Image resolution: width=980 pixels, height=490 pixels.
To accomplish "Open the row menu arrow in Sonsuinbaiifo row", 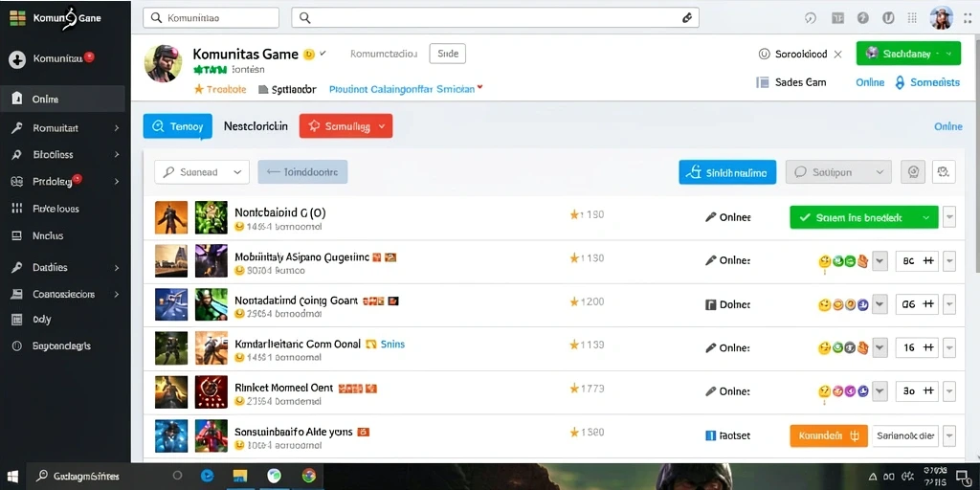I will (x=949, y=435).
